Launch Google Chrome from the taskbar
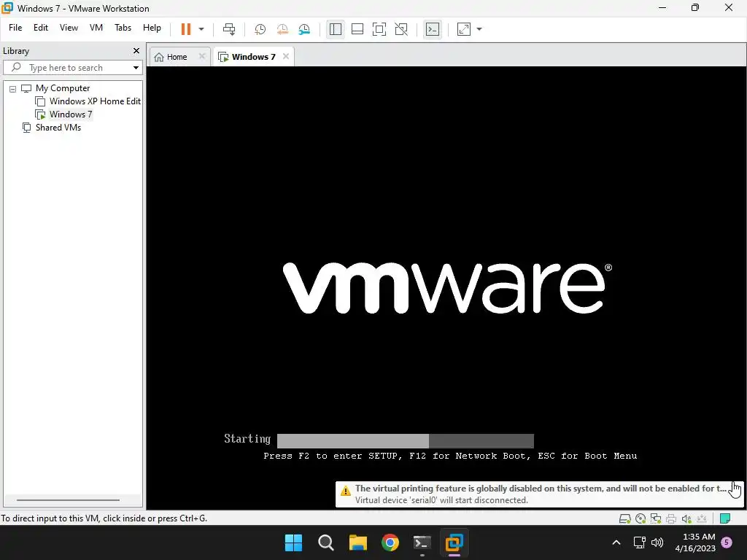This screenshot has height=560, width=747. click(390, 542)
